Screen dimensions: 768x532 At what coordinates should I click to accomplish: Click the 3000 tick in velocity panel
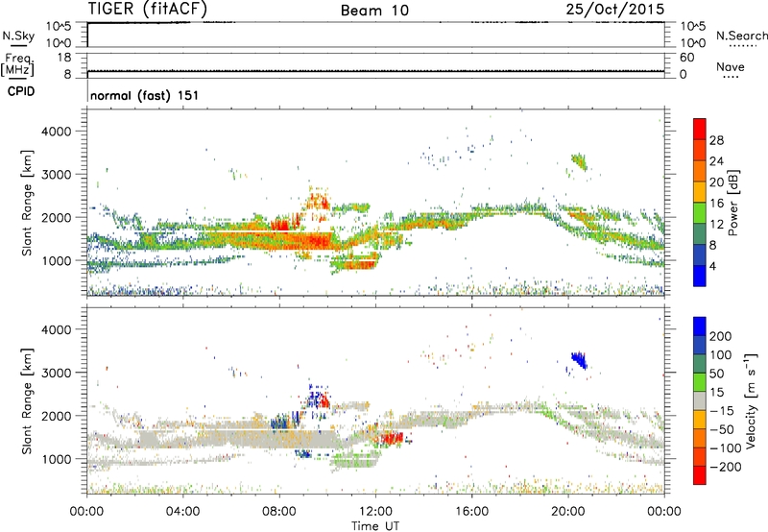click(x=56, y=373)
